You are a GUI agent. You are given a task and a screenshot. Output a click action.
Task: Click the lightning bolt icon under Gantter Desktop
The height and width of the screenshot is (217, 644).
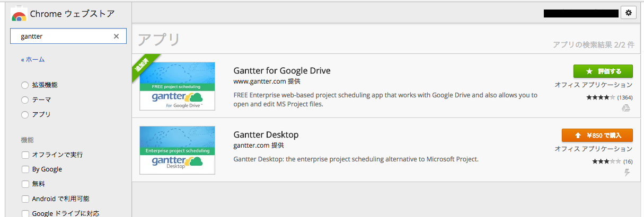pos(627,173)
